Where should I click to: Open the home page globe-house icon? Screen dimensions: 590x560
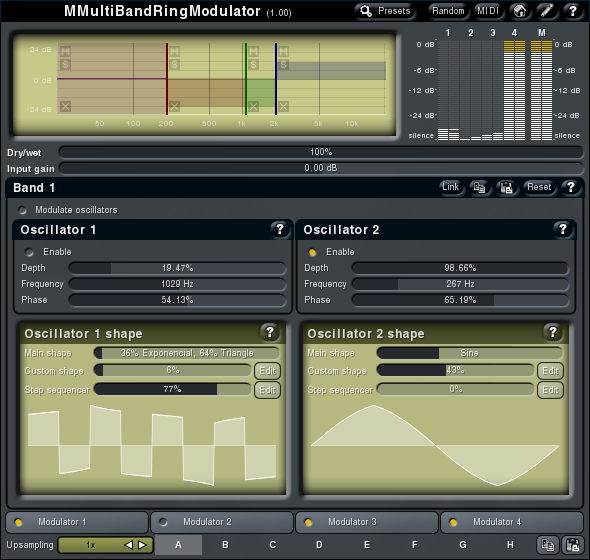tap(520, 11)
